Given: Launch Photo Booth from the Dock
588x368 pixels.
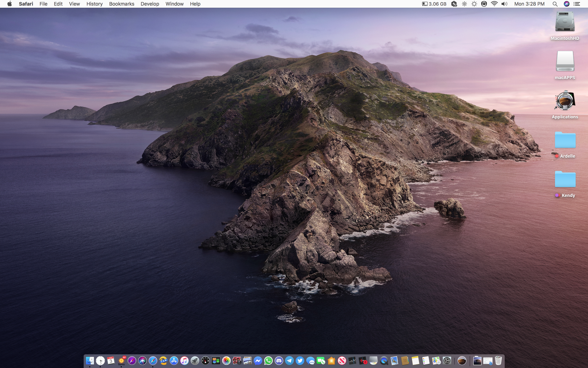Looking at the screenshot, I should click(237, 361).
